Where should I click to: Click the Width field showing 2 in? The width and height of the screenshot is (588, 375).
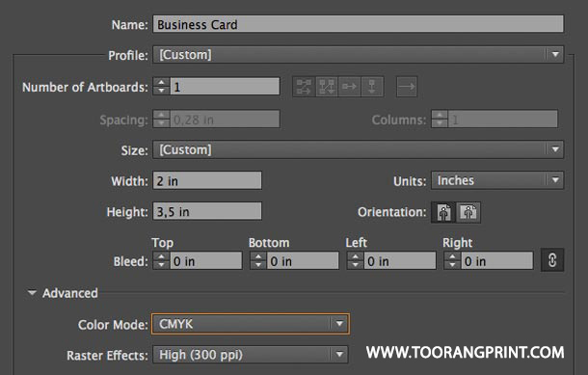(207, 180)
